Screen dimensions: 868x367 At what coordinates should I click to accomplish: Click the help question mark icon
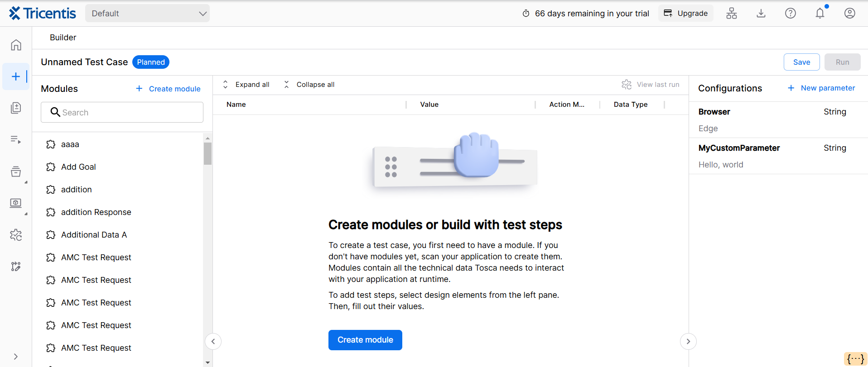[x=790, y=13]
